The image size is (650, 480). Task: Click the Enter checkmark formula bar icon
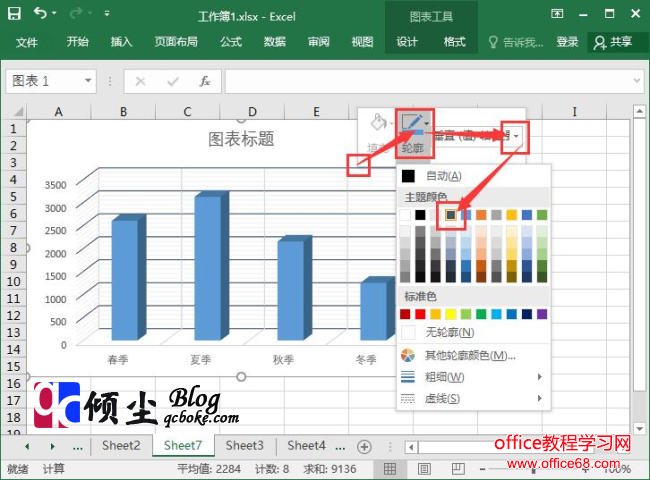(173, 81)
